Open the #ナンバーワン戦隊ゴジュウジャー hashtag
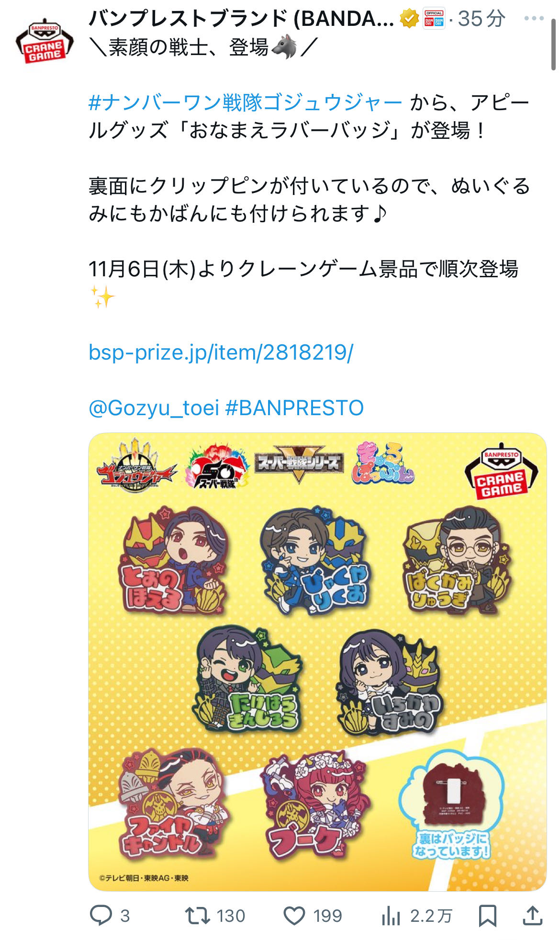This screenshot has height=940, width=560. click(x=246, y=102)
